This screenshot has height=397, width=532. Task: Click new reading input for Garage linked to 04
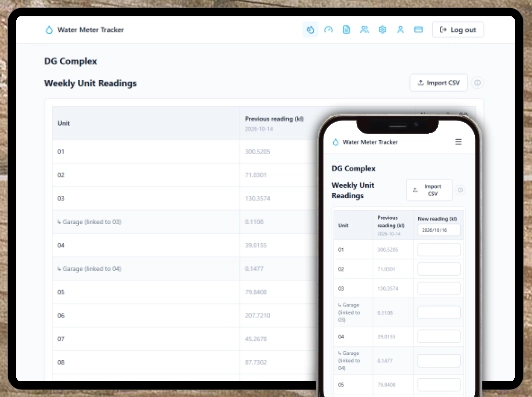(x=439, y=361)
